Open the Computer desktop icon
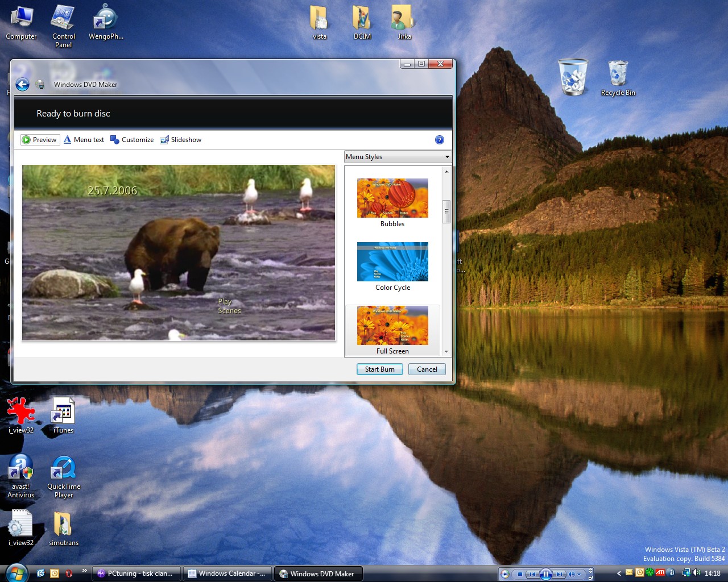This screenshot has width=728, height=582. (x=21, y=23)
